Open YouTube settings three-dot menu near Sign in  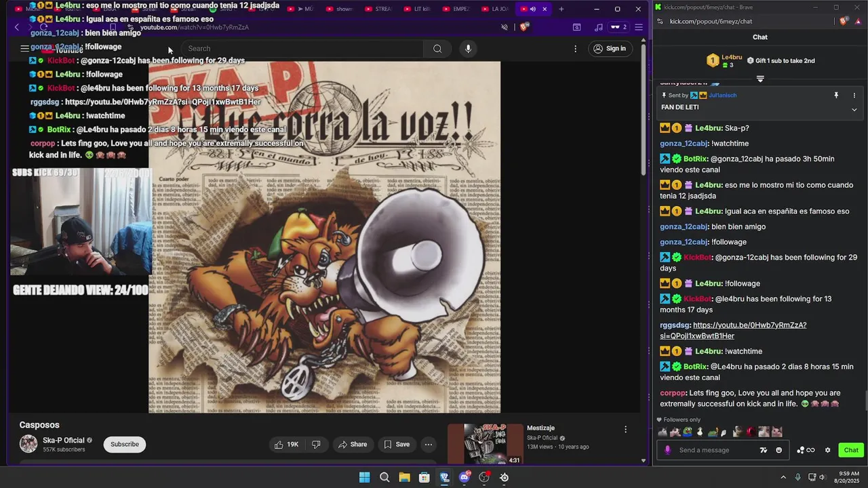point(575,49)
